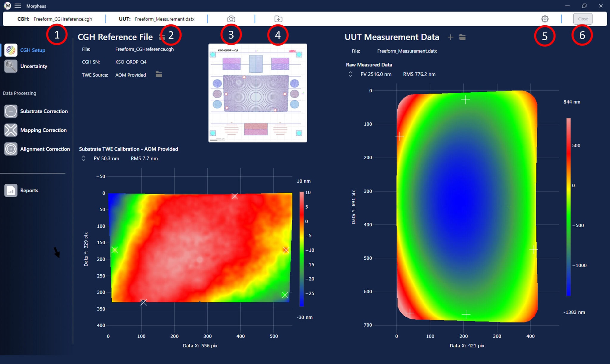Click the Substrate TWE color scale bar
Viewport: 610px width, 364px height.
302,249
